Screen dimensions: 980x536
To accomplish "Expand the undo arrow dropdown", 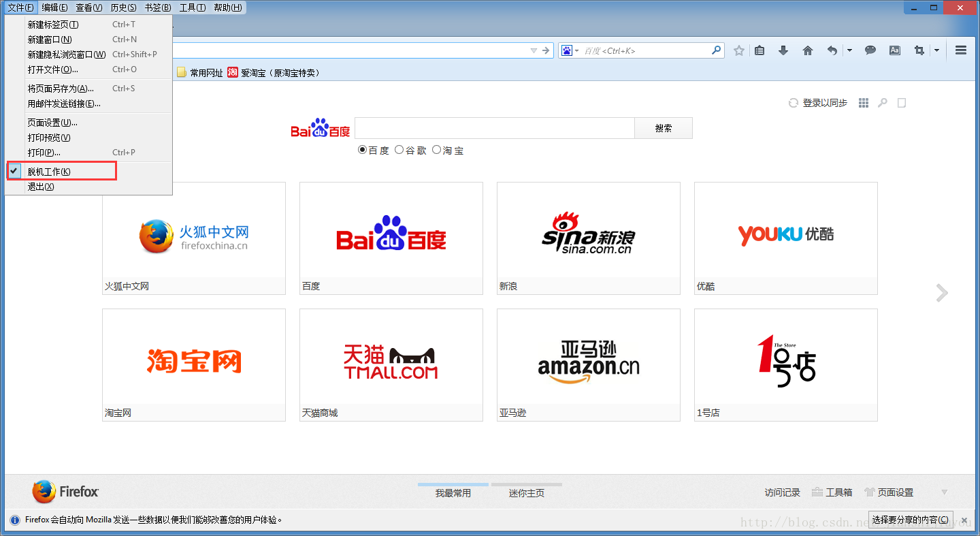I will 849,50.
